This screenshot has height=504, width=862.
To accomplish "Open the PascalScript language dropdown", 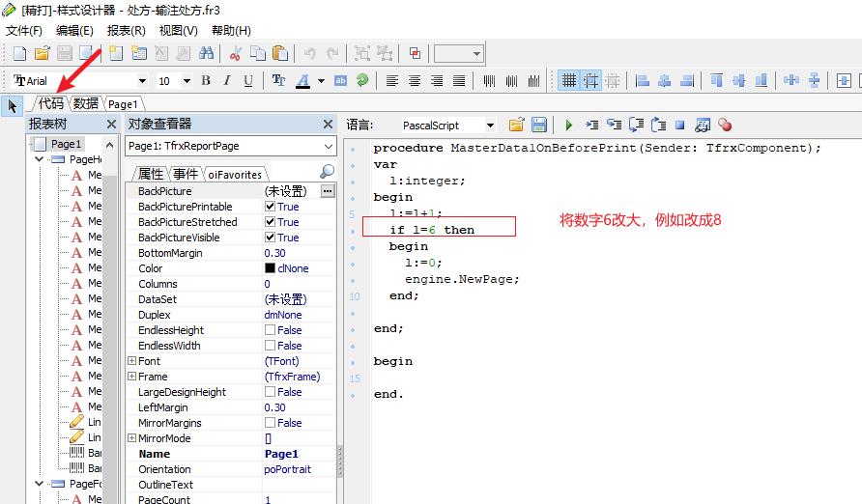I will coord(490,126).
